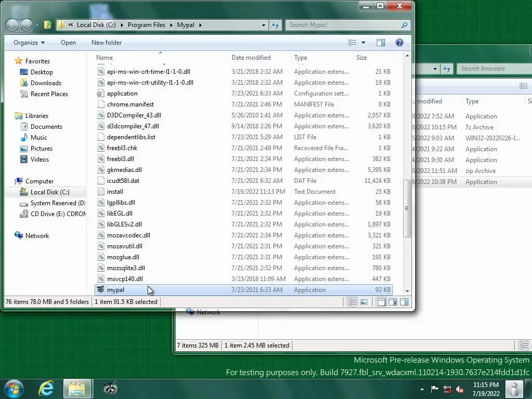Open Explorer Help question mark icon

tap(400, 43)
